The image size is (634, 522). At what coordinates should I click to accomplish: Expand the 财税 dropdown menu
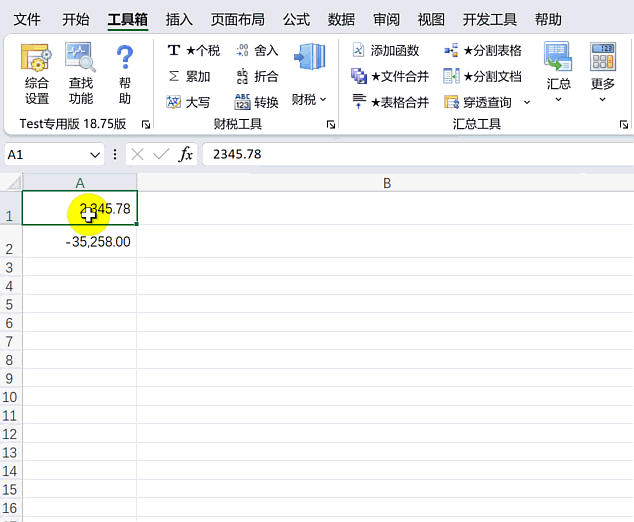[309, 99]
